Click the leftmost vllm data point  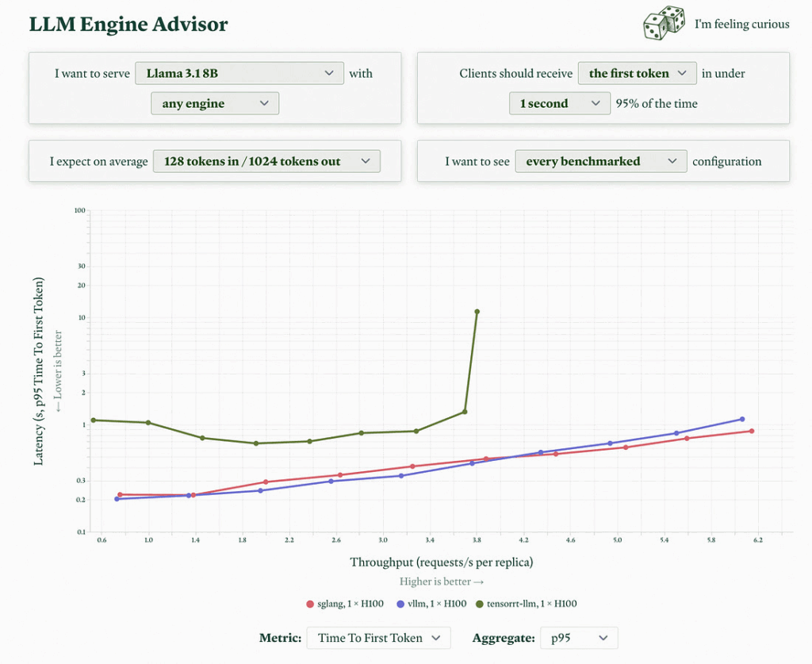coord(117,499)
